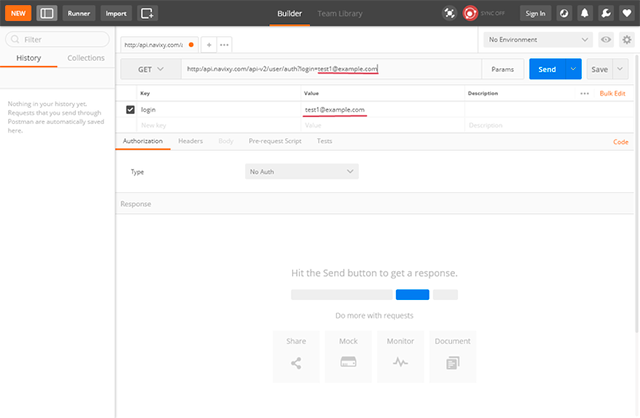Click the orange NEW button

(x=18, y=13)
